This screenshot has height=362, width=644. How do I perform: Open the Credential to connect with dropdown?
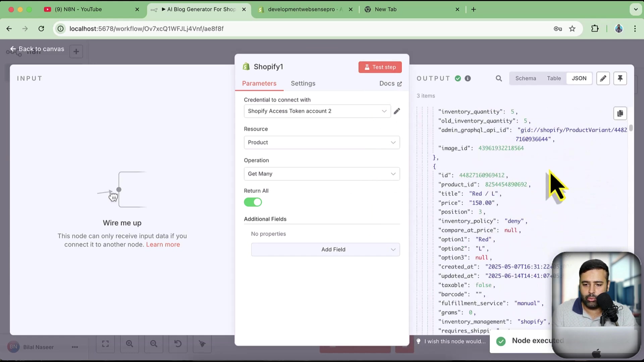point(317,111)
